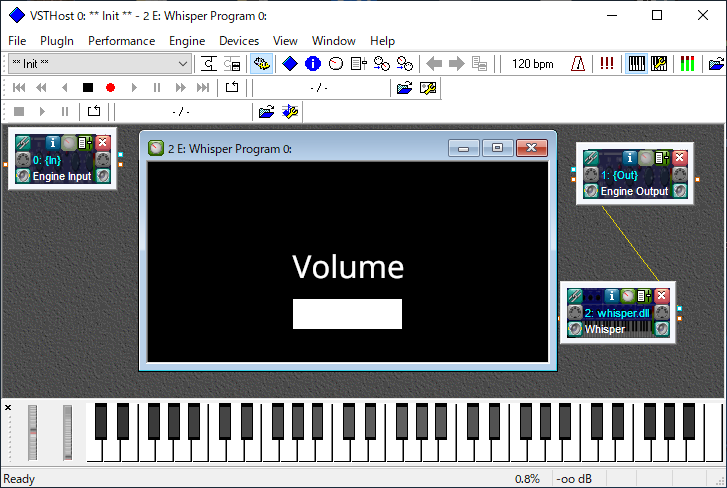Viewport: 727px width, 488px height.
Task: Click the 0.8% CPU load in status bar
Action: pyautogui.click(x=527, y=479)
